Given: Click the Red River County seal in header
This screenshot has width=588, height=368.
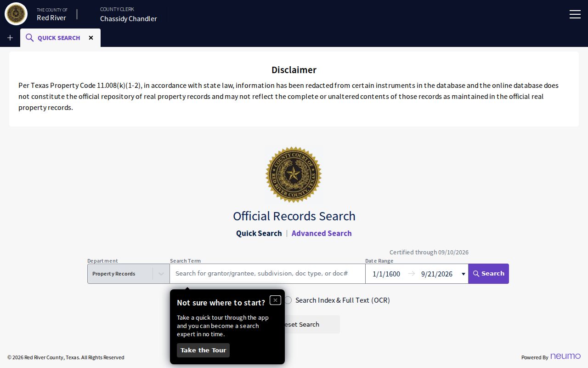Looking at the screenshot, I should (x=16, y=14).
